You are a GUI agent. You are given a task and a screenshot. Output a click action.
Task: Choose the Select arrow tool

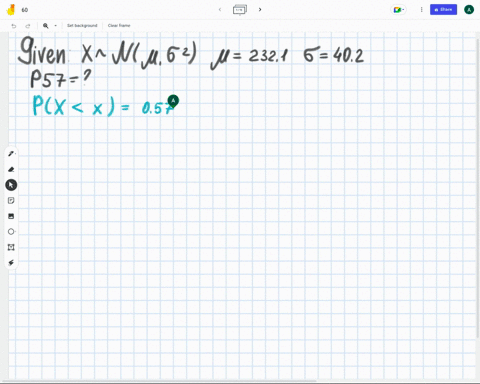11,185
